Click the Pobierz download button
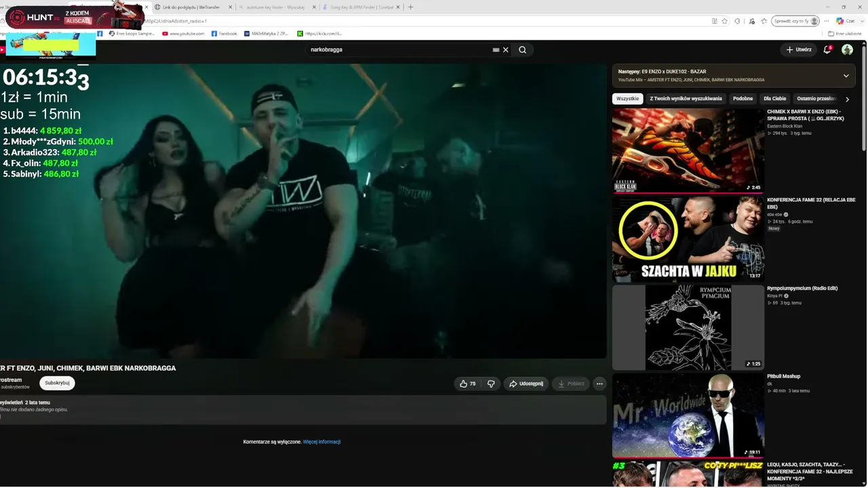This screenshot has height=488, width=868. pyautogui.click(x=570, y=384)
